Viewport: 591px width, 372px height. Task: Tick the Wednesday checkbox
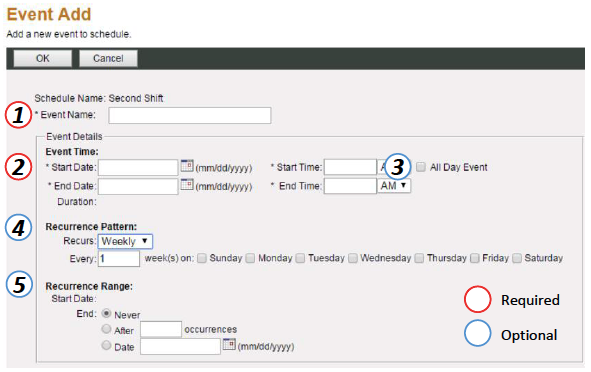coord(353,258)
